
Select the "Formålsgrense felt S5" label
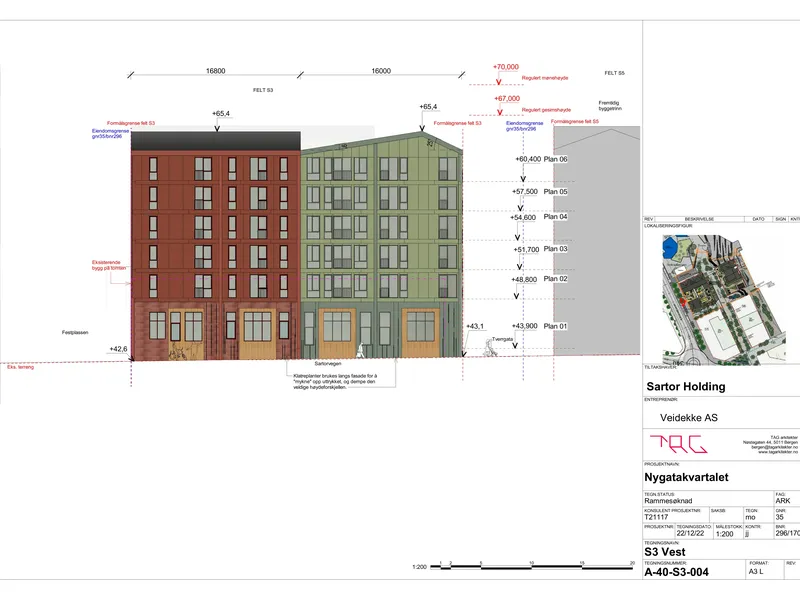tap(575, 121)
